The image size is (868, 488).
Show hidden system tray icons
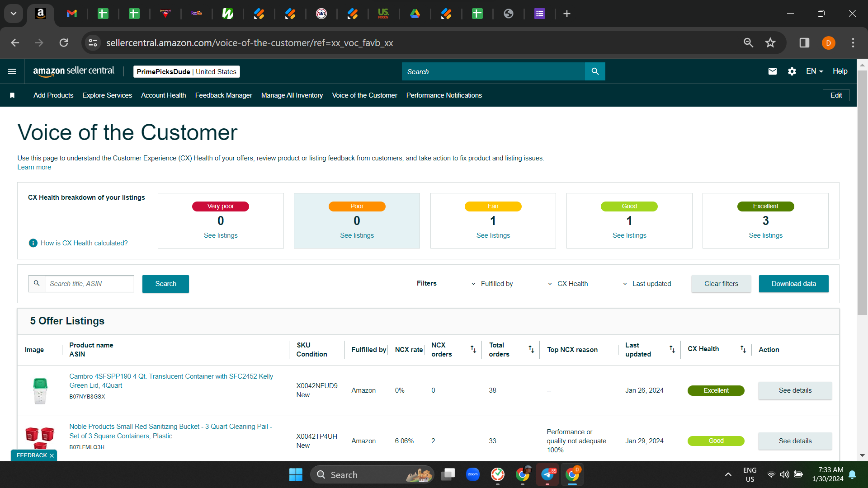pyautogui.click(x=728, y=474)
